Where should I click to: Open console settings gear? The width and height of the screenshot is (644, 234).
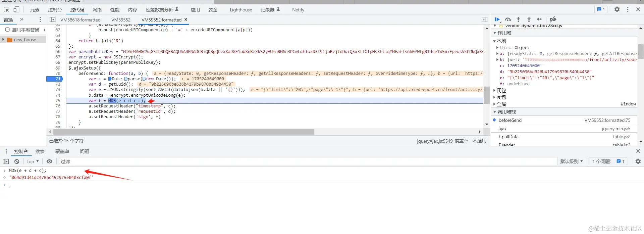point(638,161)
